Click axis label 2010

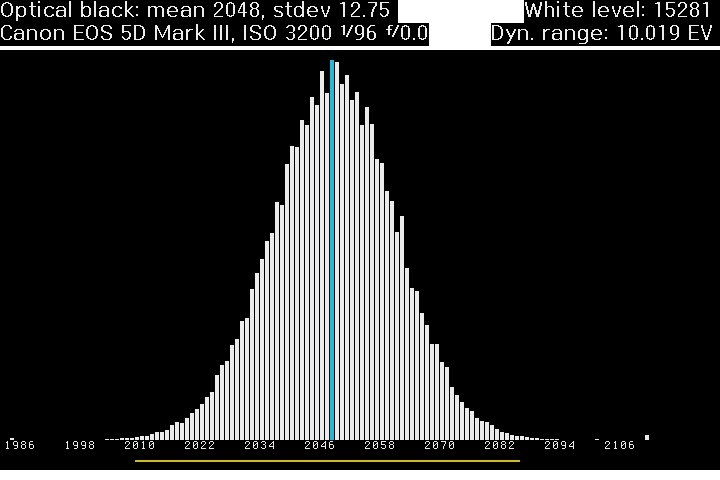(x=140, y=445)
